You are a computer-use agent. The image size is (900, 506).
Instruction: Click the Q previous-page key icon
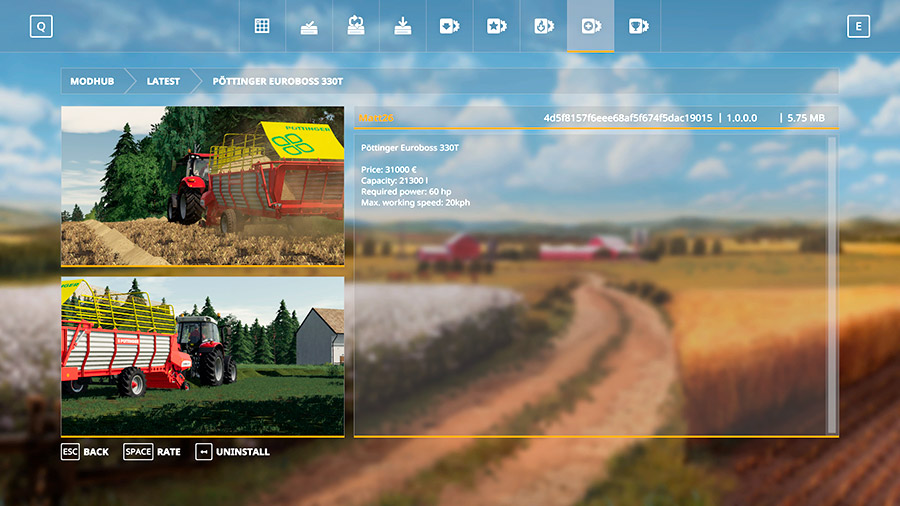41,26
